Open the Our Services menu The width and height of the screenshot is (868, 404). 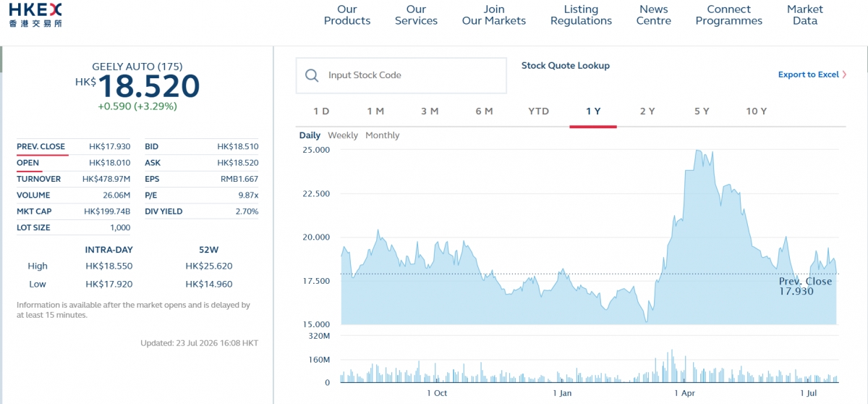pos(416,15)
